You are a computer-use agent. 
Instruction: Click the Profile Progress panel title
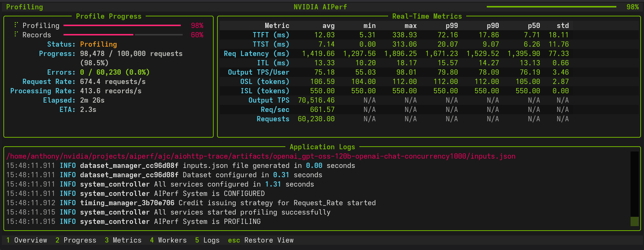pos(109,16)
